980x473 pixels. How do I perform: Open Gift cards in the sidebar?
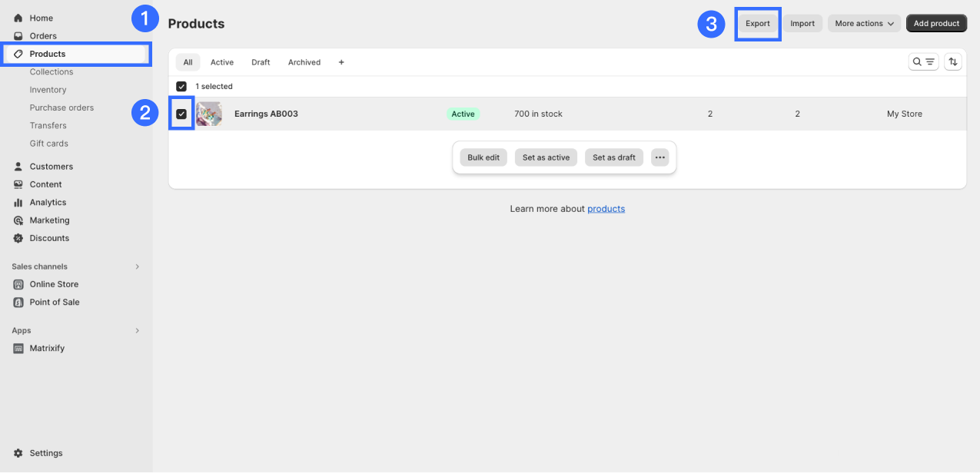49,144
